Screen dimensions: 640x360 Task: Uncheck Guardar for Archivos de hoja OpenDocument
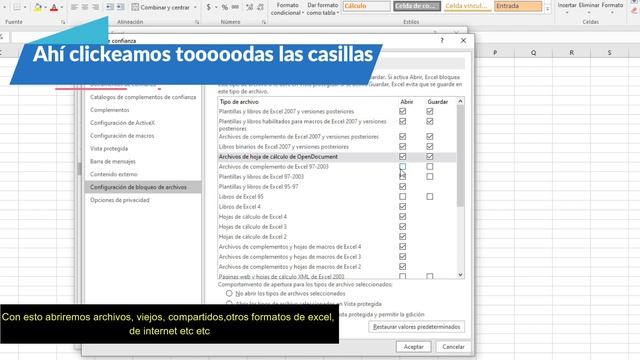[x=429, y=157]
